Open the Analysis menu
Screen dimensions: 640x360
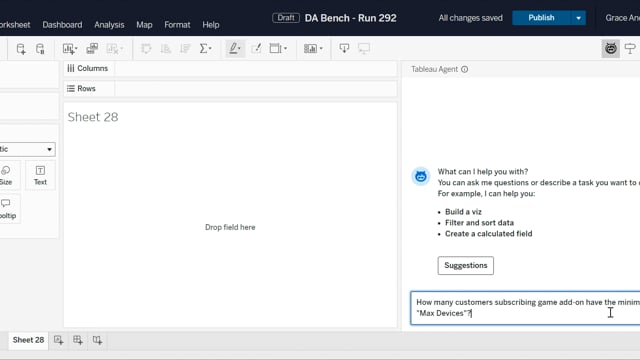pyautogui.click(x=109, y=25)
